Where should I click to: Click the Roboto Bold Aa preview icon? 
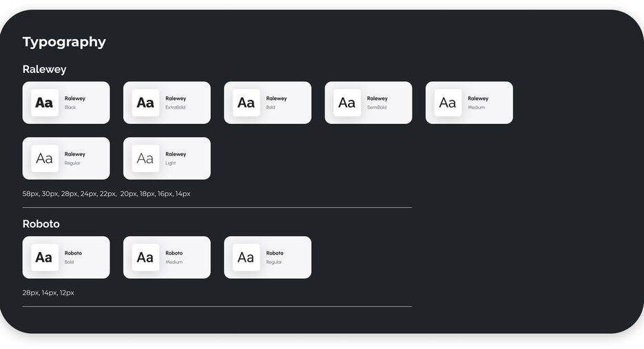tap(45, 257)
